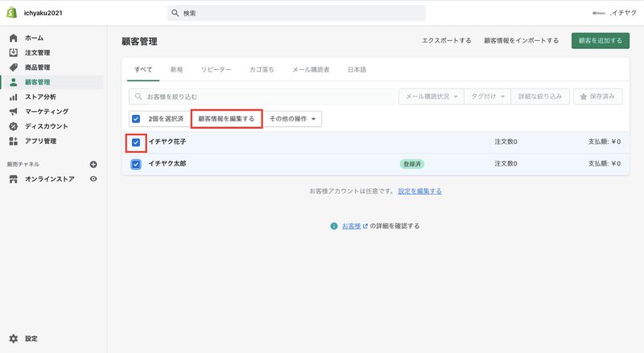The height and width of the screenshot is (353, 644).
Task: Click the 注文管理 orders inbox icon
Action: [x=14, y=52]
